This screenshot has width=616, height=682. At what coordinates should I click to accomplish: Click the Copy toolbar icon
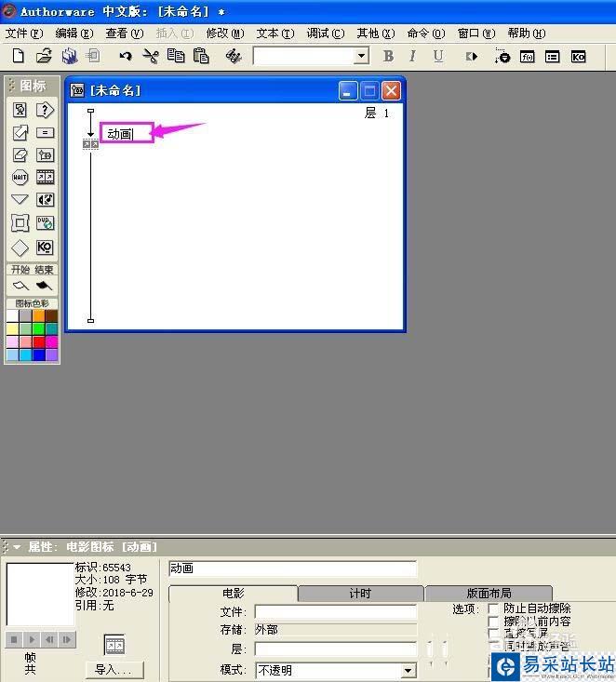(x=176, y=56)
